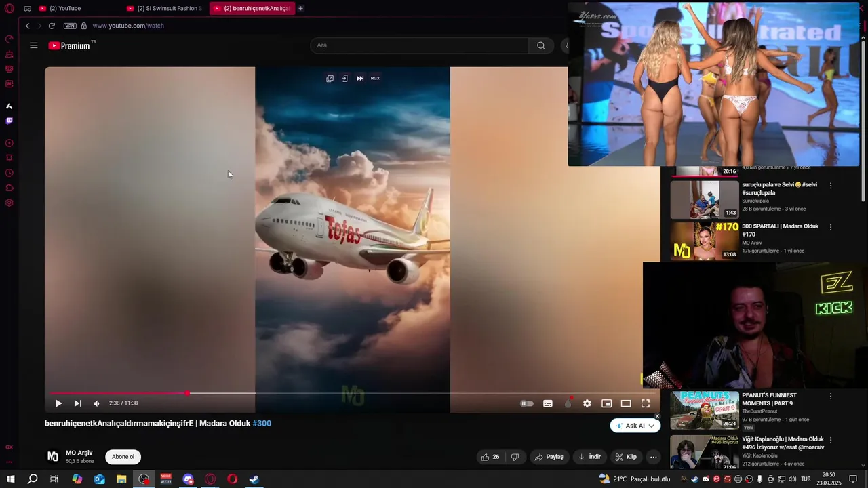The image size is (868, 488).
Task: Download video with İndir button
Action: tap(589, 457)
